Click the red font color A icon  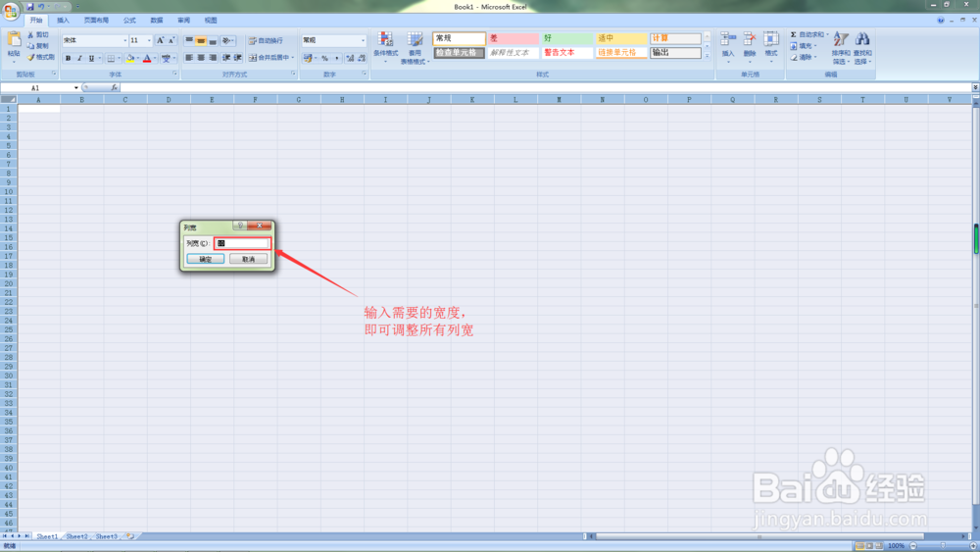coord(148,58)
